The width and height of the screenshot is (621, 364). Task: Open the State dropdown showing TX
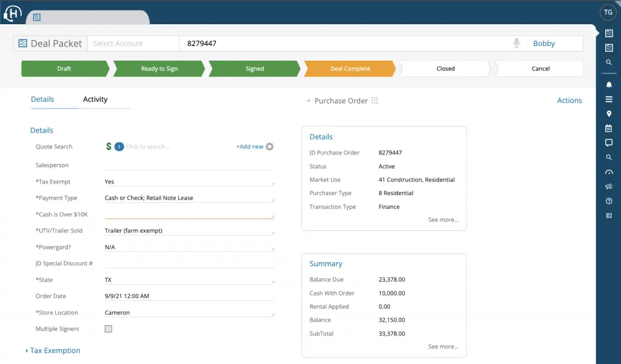click(189, 280)
